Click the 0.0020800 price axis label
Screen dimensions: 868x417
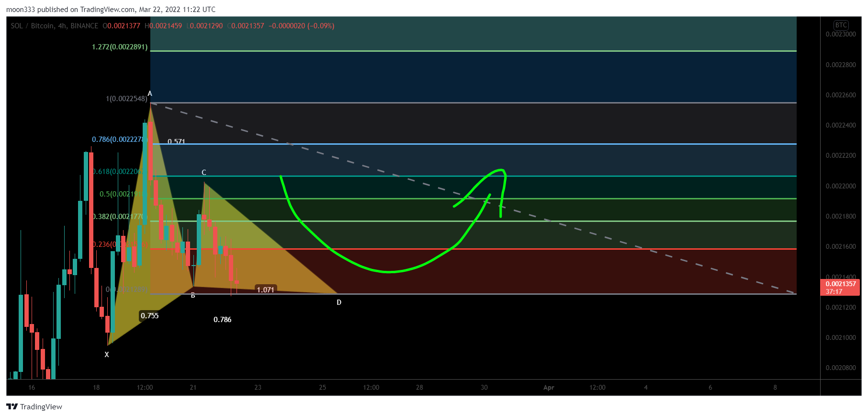(x=841, y=368)
